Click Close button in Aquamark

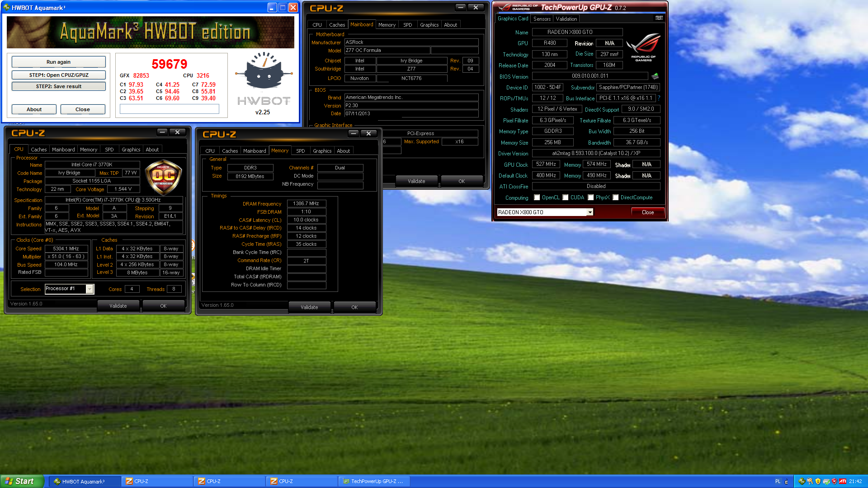pos(83,109)
